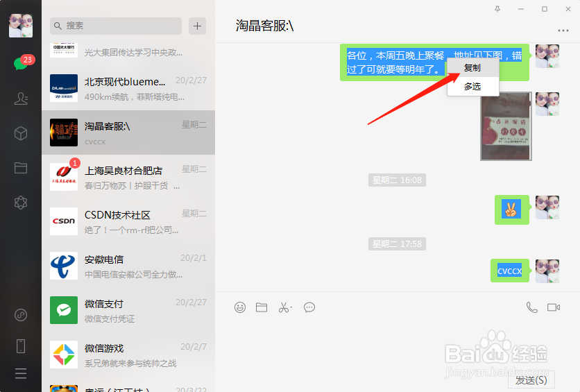Image resolution: width=580 pixels, height=392 pixels.
Task: Open the 微信游戏 conversation
Action: click(x=128, y=355)
